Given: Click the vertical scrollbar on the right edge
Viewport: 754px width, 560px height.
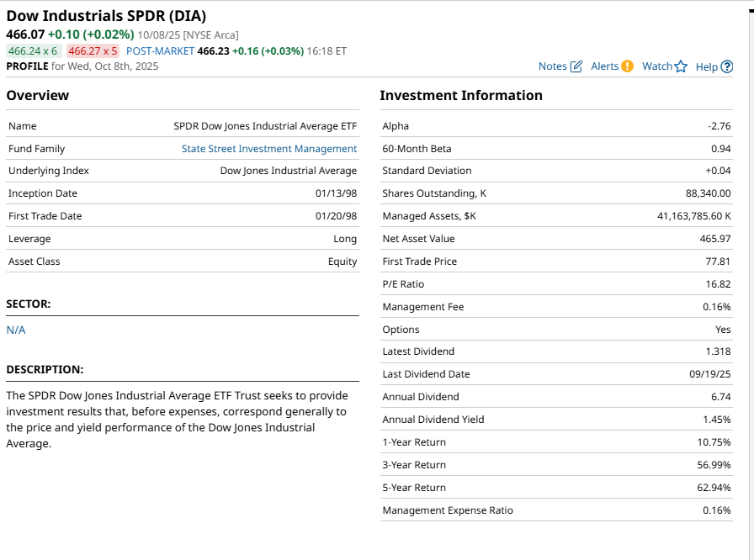Looking at the screenshot, I should (x=750, y=252).
